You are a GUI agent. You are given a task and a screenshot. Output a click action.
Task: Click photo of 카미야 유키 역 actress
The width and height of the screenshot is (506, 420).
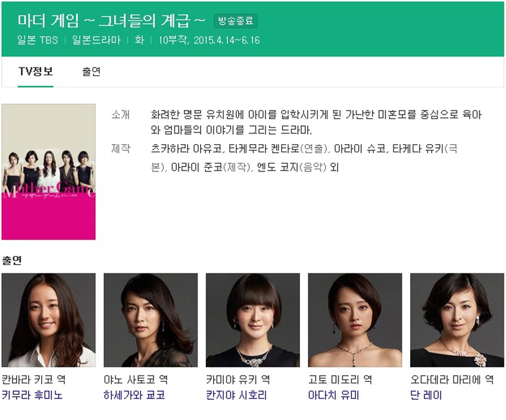[x=252, y=320]
